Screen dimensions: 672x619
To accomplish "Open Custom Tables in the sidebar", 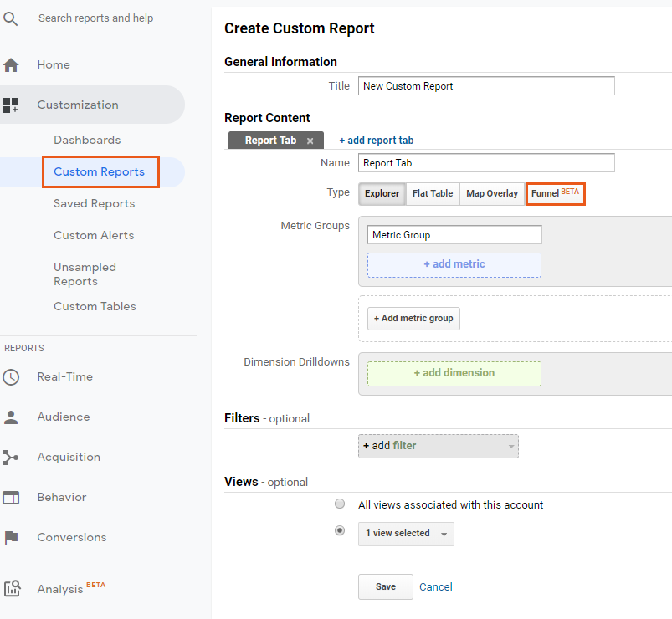I will tap(95, 306).
